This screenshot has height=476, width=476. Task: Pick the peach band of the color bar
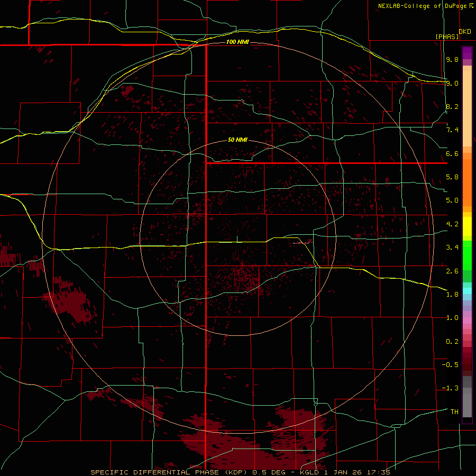tap(467, 108)
